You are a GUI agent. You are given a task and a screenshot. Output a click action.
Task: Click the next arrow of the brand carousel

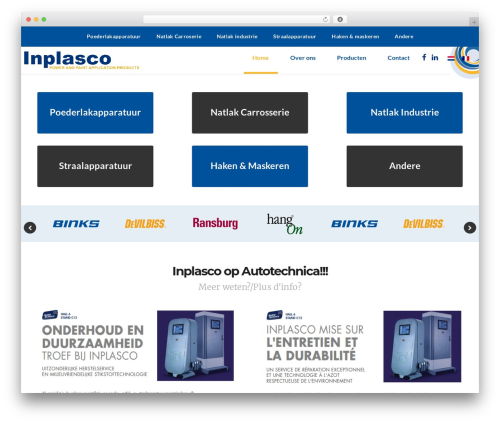click(470, 228)
